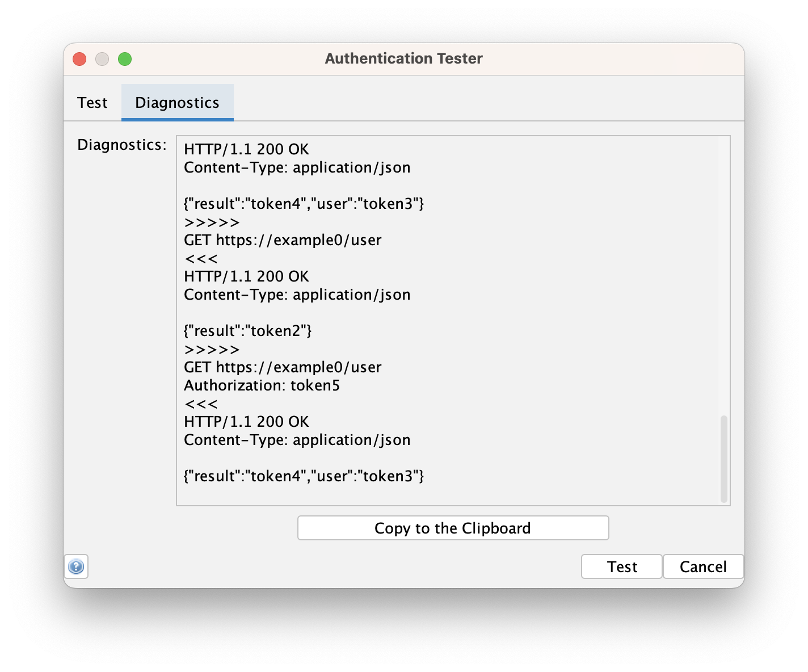Click the first HTTP/1.1 200 OK line
Screen dimensions: 808x672
tap(246, 149)
